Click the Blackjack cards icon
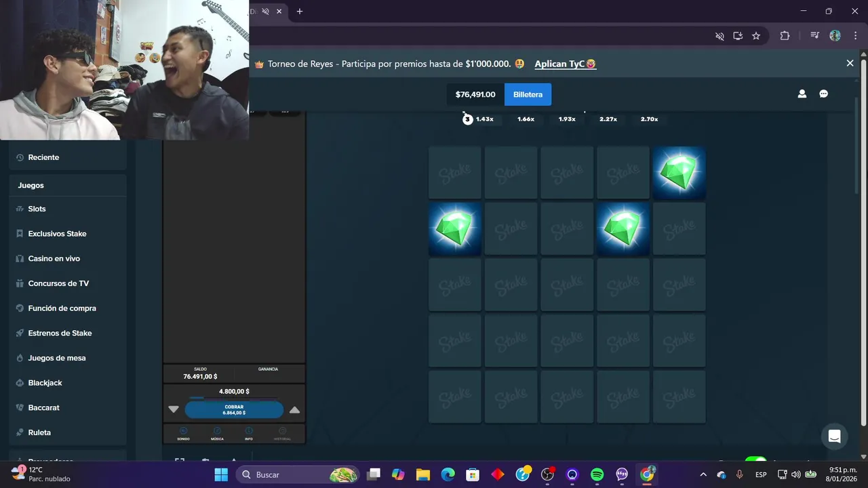This screenshot has height=488, width=868. click(20, 383)
